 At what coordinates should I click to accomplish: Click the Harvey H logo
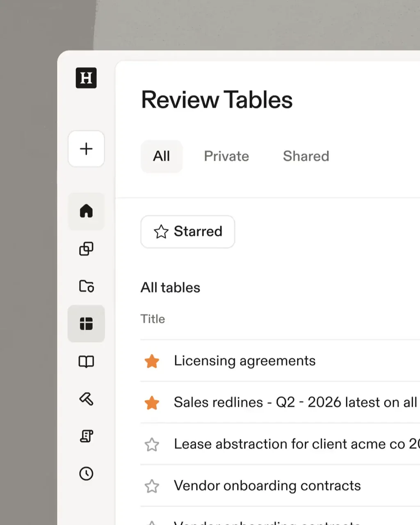[x=86, y=78]
